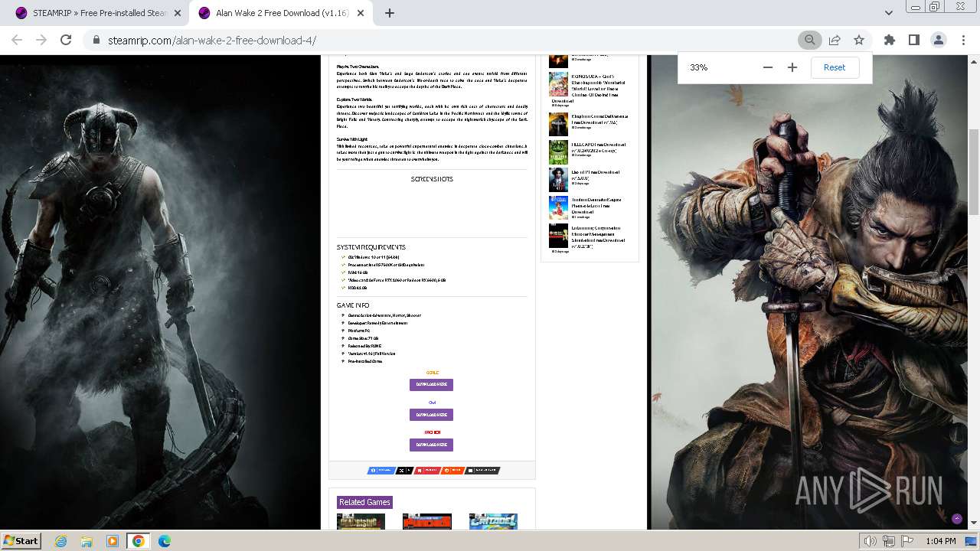Click the SYSTEM REQUIREMENTS heading
The width and height of the screenshot is (980, 551).
[371, 247]
